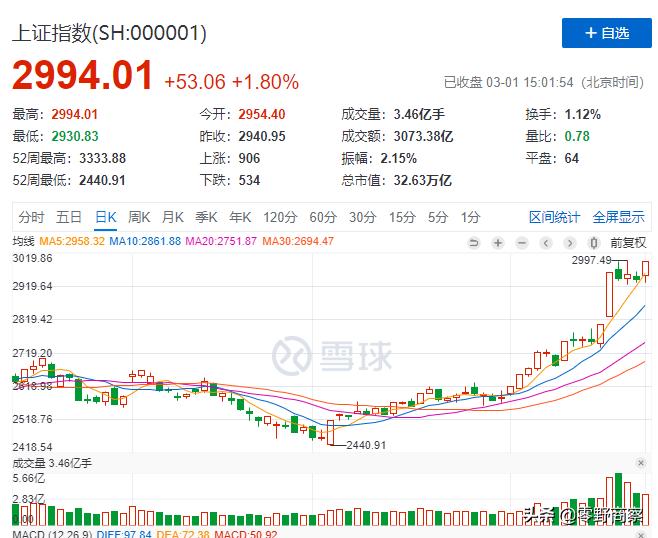Click the 2997.49 high price marker

coord(591,260)
